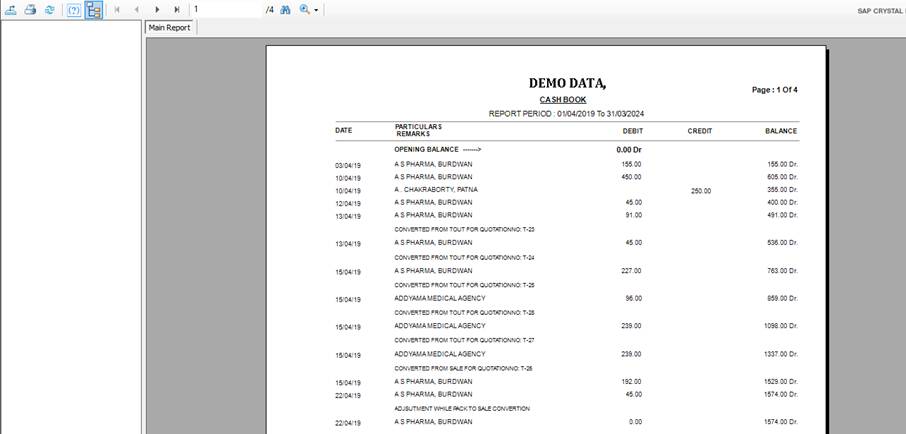
Task: Refresh the report data
Action: [49, 9]
